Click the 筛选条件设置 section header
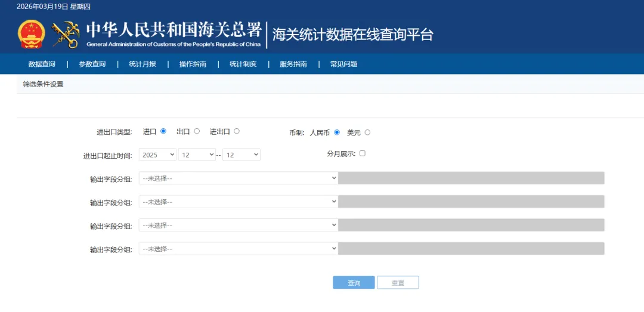The height and width of the screenshot is (312, 644). (43, 85)
